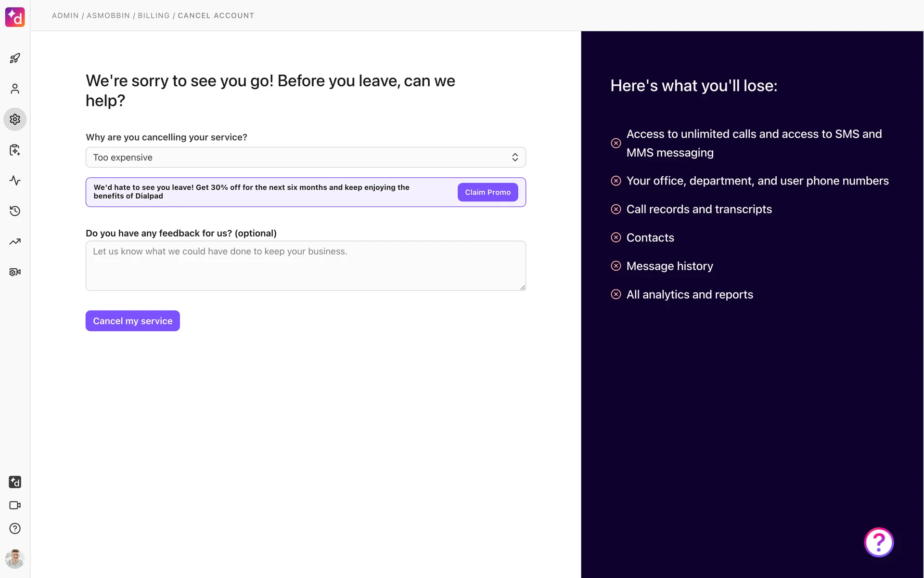Click the Dialpad logo icon
The width and height of the screenshot is (924, 578).
(15, 17)
